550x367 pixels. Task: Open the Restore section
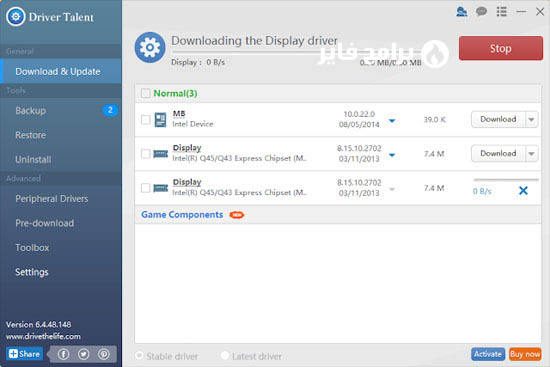[x=31, y=135]
